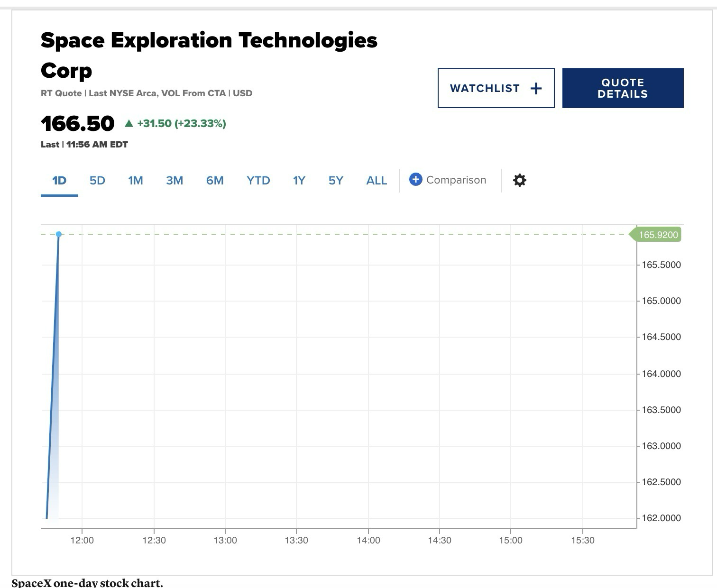Click the 165.5000 price axis label
Viewport: 717px width, 588px height.
pyautogui.click(x=661, y=265)
